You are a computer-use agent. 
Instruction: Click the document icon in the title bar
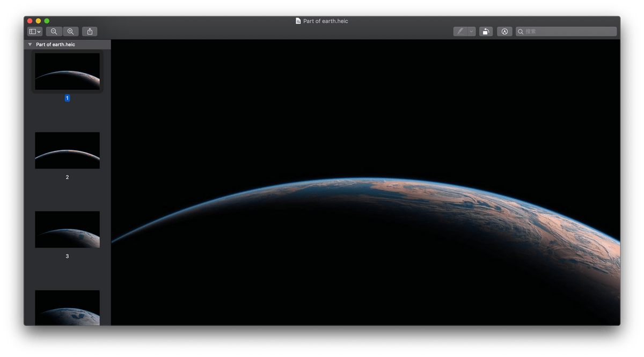click(298, 21)
